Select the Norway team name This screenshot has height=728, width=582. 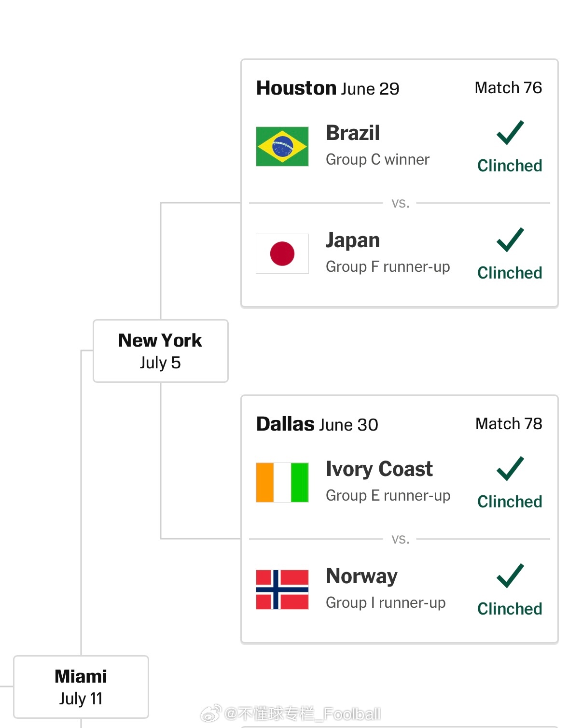361,576
